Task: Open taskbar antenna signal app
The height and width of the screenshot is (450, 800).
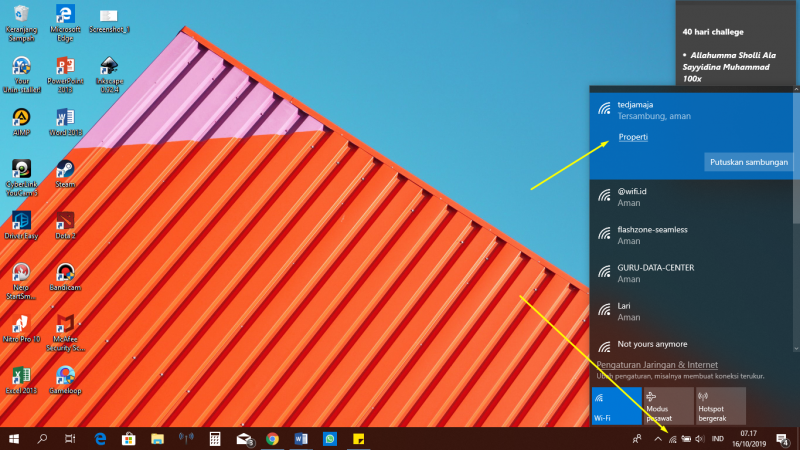Action: pyautogui.click(x=186, y=439)
